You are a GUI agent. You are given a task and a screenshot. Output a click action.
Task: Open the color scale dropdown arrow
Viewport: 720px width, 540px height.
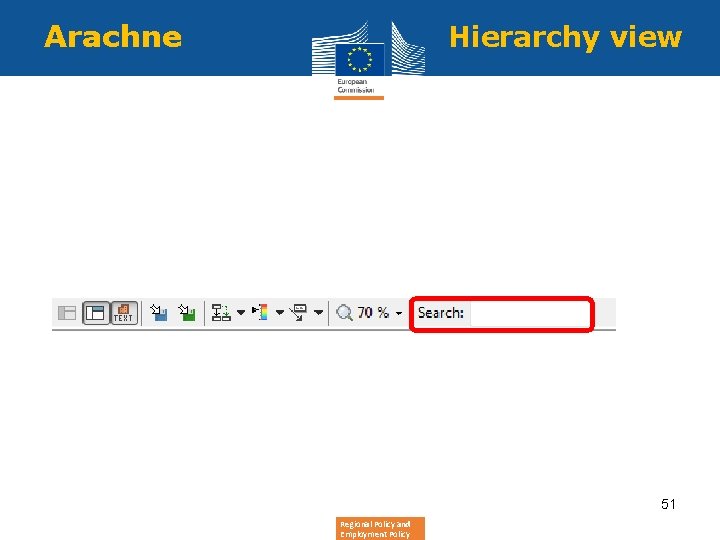(280, 313)
